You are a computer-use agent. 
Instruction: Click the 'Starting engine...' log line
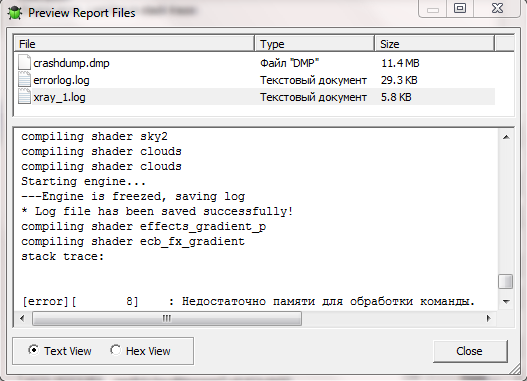[x=84, y=181]
